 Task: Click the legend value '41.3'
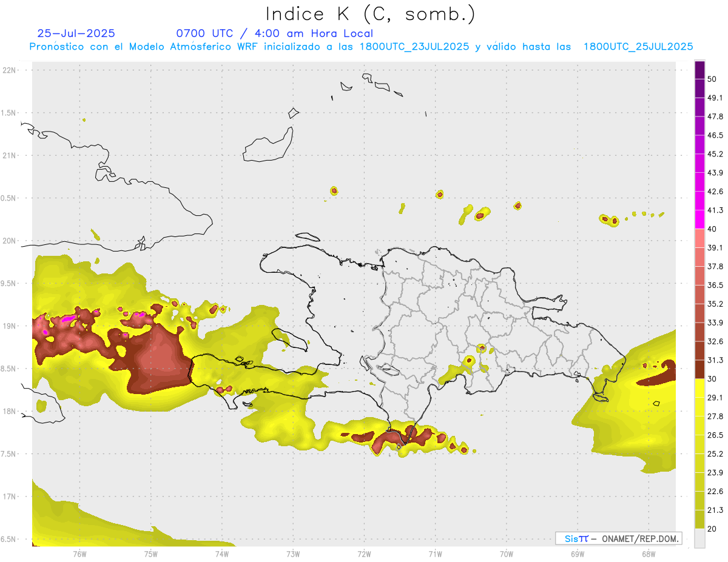pos(715,210)
